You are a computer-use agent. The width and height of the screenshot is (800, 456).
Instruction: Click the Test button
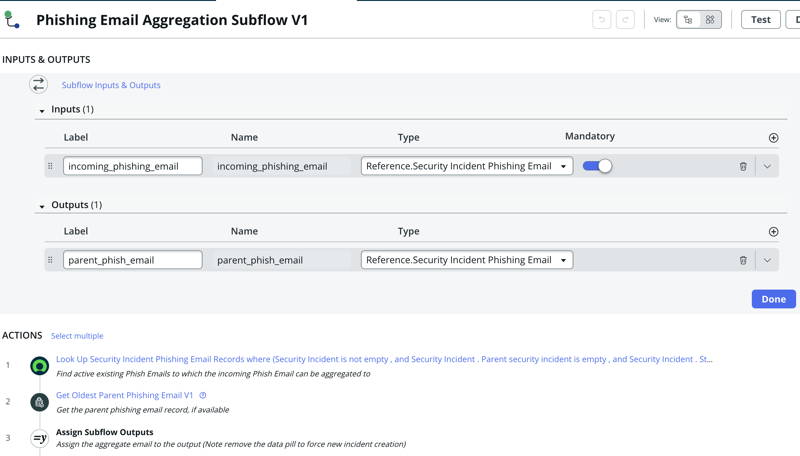coord(760,20)
